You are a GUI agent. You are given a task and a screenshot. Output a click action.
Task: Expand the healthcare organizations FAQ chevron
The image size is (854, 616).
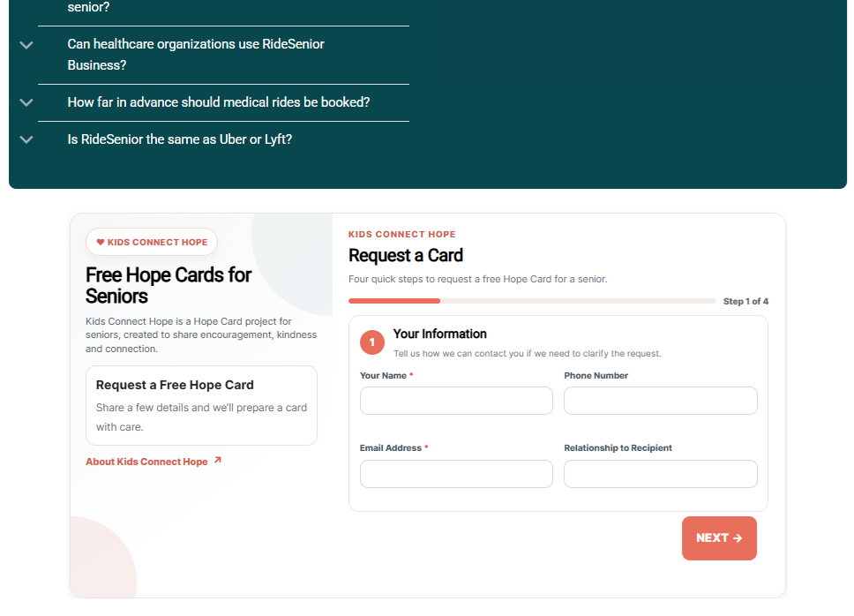[26, 45]
